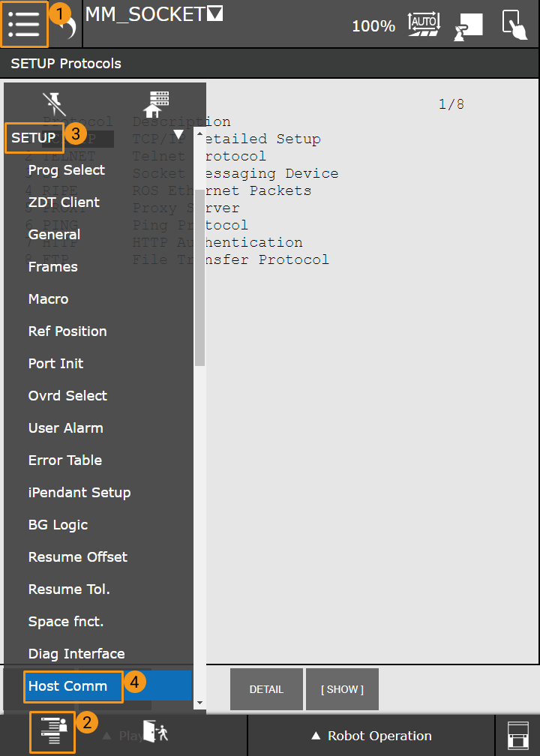Choose iPendant Setup menu entry
This screenshot has width=540, height=756.
tap(79, 493)
